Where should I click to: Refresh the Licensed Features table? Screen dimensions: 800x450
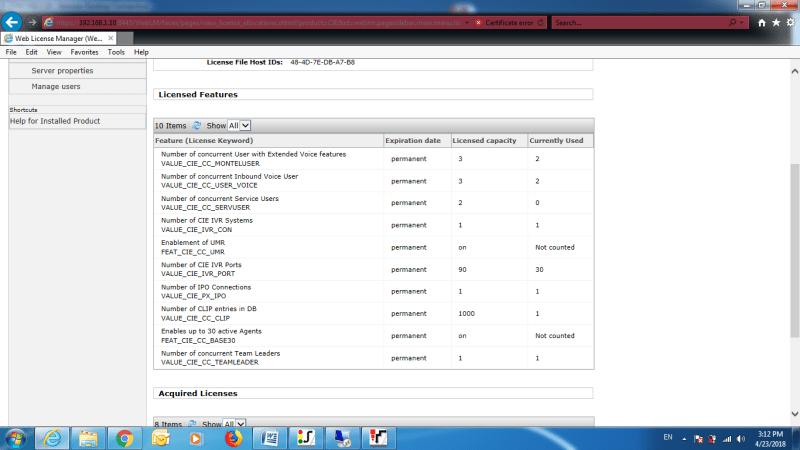196,126
